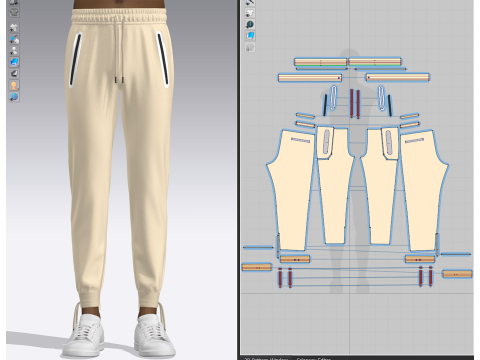Click the left zipper pocket on 3D garment
Viewport: 480px width, 360px height.
[75, 60]
